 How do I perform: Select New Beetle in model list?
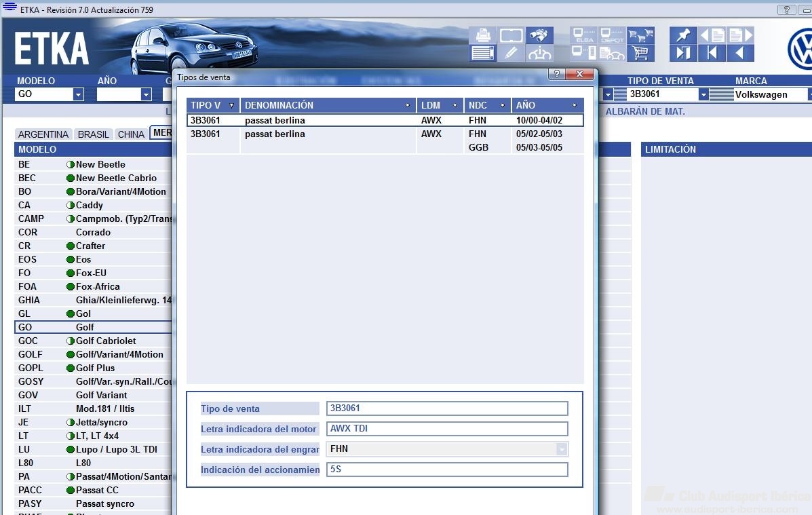[x=93, y=164]
